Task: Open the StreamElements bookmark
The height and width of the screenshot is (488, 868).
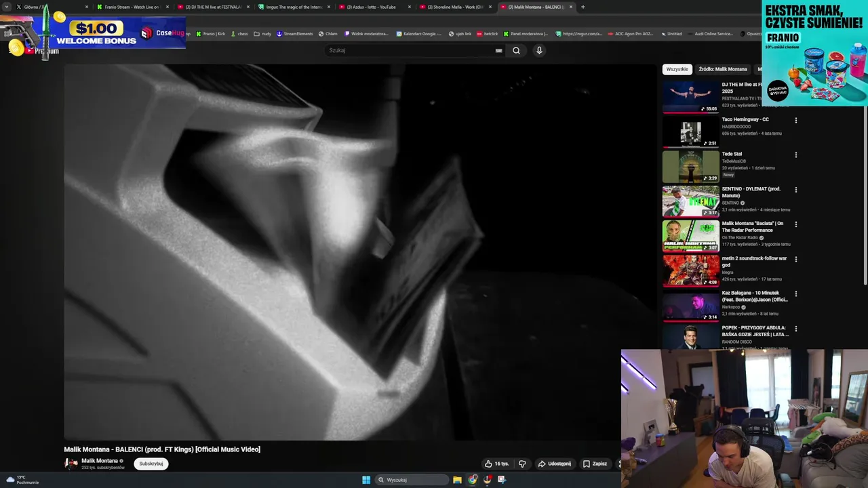Action: pos(294,33)
